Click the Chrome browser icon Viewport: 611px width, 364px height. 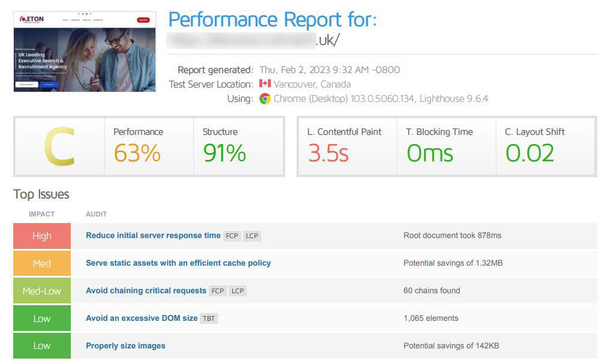(265, 99)
